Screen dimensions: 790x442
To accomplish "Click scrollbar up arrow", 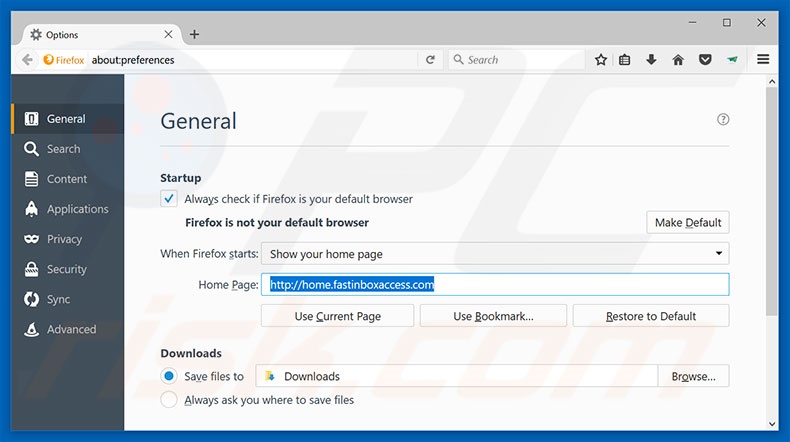I will (x=771, y=81).
